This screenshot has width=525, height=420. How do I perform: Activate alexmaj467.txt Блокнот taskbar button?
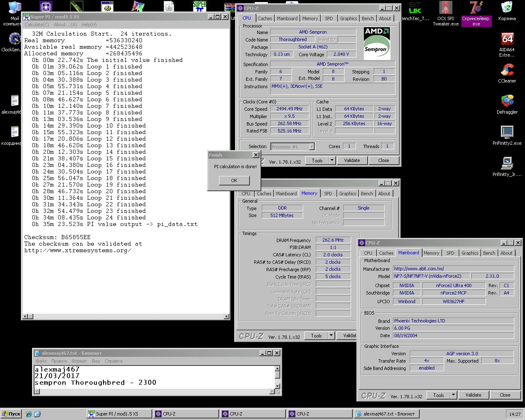[386, 414]
